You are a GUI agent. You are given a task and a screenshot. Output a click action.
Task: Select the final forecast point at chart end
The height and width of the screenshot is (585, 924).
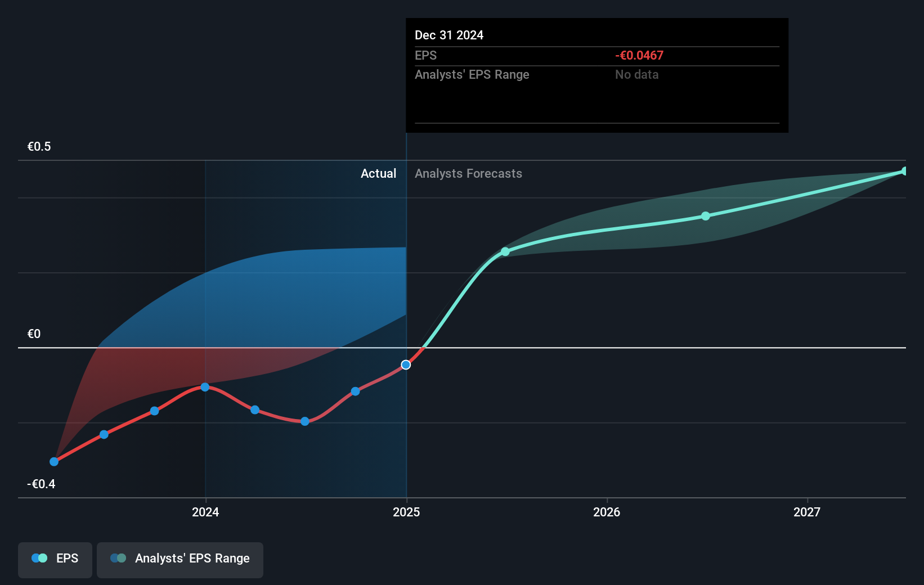pyautogui.click(x=904, y=170)
